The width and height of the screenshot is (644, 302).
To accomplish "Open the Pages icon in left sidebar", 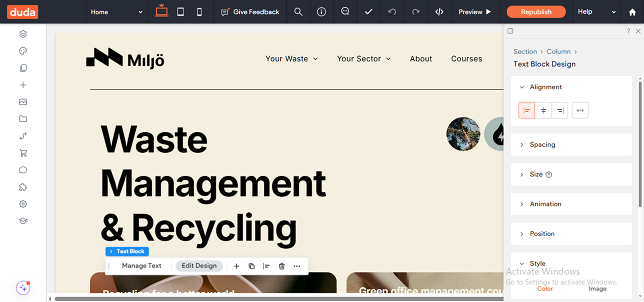I will [x=23, y=68].
